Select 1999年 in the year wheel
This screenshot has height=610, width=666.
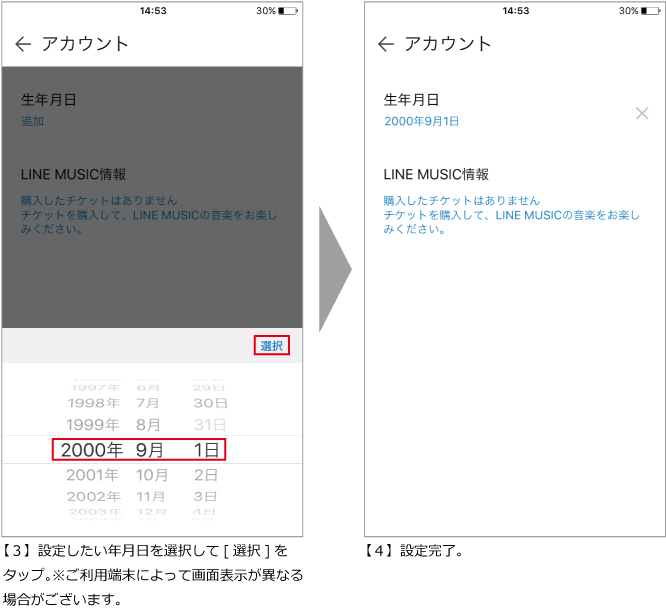[x=93, y=424]
